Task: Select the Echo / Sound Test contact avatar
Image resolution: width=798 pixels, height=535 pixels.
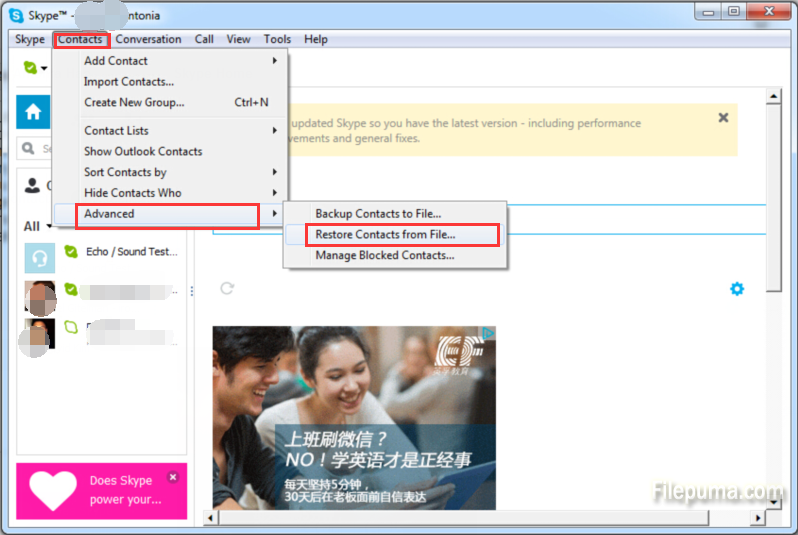Action: 40,256
